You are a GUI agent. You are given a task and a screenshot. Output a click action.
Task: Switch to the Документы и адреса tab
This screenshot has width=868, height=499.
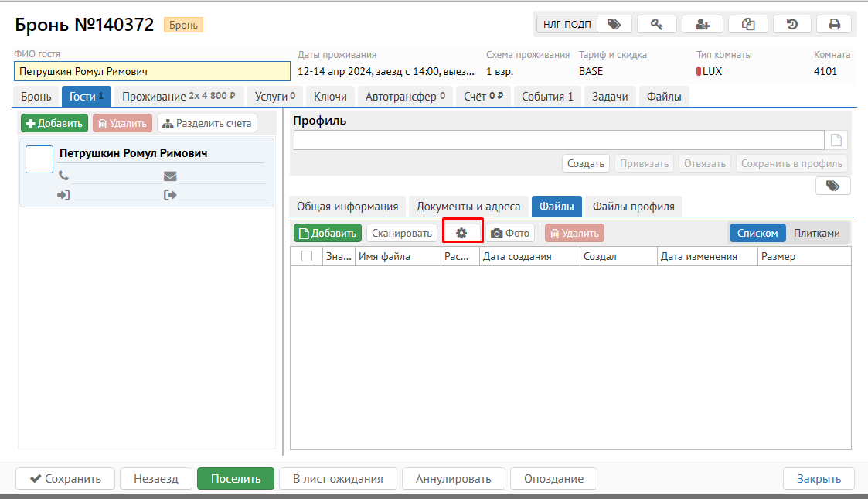(x=469, y=207)
